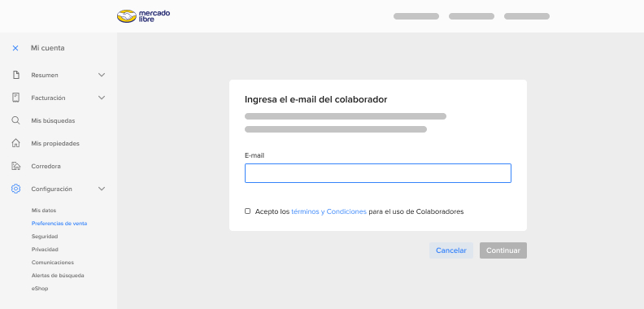The image size is (644, 309).
Task: Click the Facturación receipt icon
Action: (x=15, y=98)
